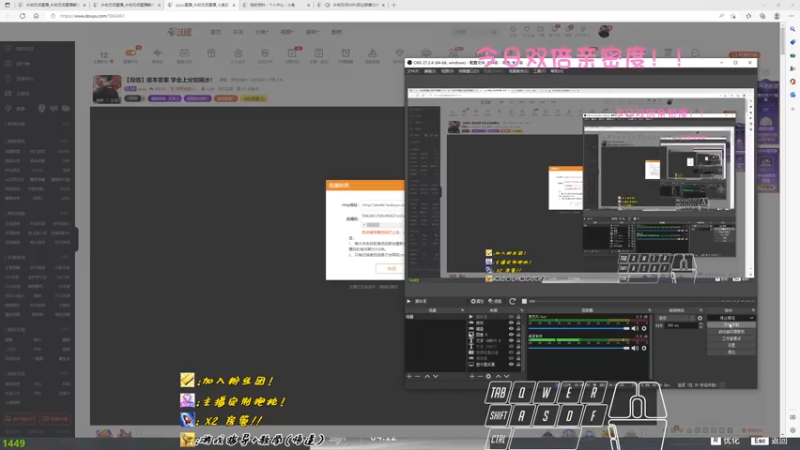Open 游戏 dropdown in Douyu navigation
Screen dimensions: 800x450
(x=312, y=32)
